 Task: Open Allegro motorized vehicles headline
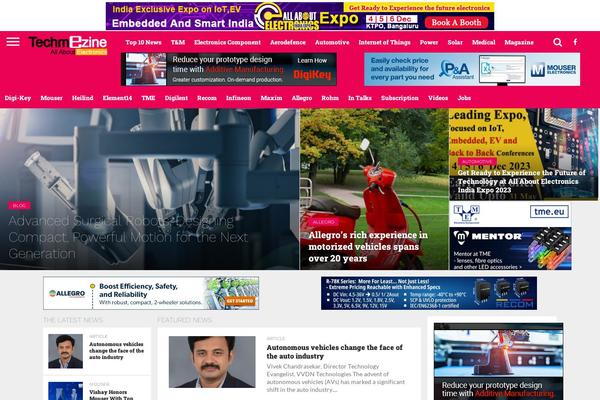click(x=368, y=247)
